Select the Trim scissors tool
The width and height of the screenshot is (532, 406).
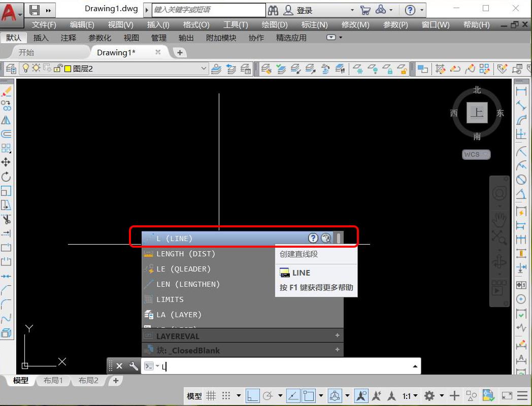[6, 219]
